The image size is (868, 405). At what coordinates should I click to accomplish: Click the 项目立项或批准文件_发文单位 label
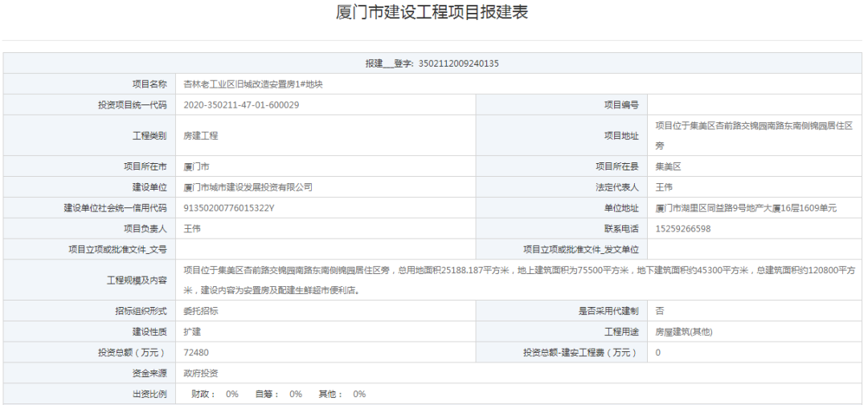(581, 249)
